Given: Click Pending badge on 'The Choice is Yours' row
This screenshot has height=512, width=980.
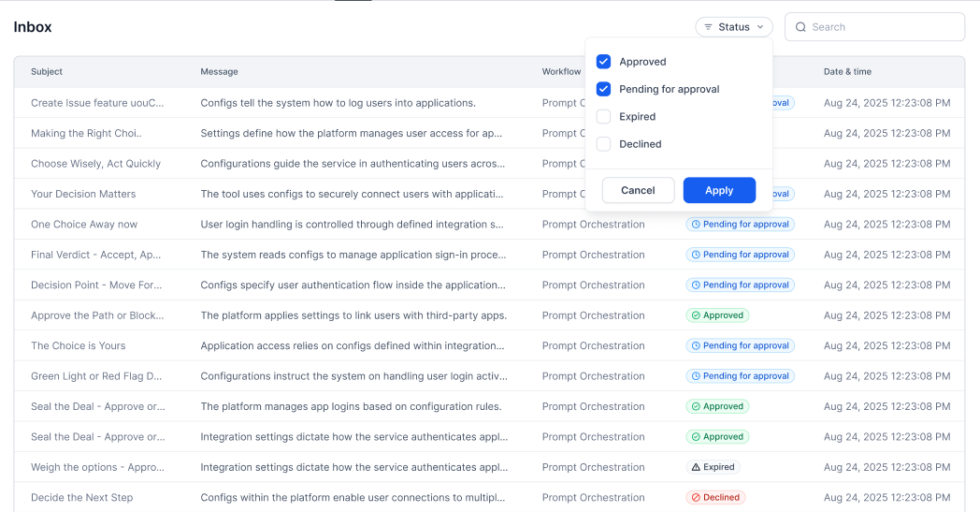Looking at the screenshot, I should pos(740,345).
